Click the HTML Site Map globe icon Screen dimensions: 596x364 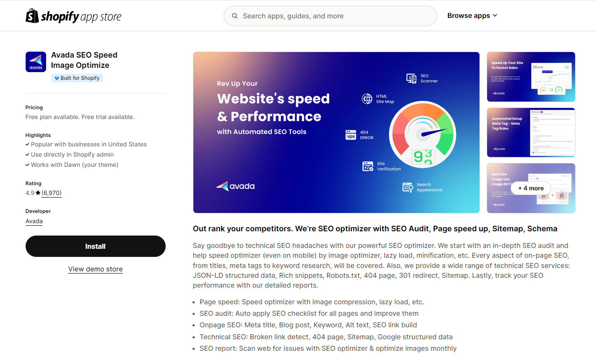pyautogui.click(x=367, y=99)
